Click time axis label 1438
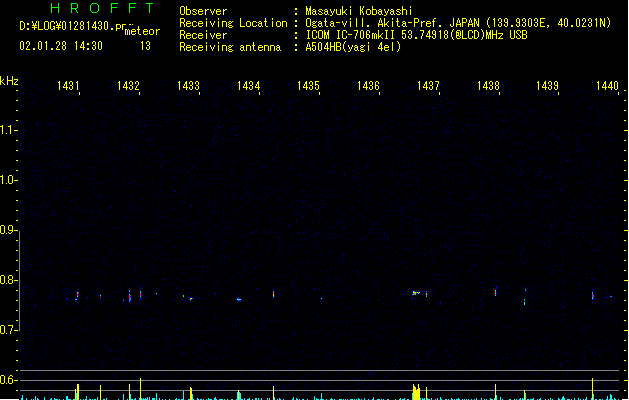The width and height of the screenshot is (629, 400). tap(488, 85)
